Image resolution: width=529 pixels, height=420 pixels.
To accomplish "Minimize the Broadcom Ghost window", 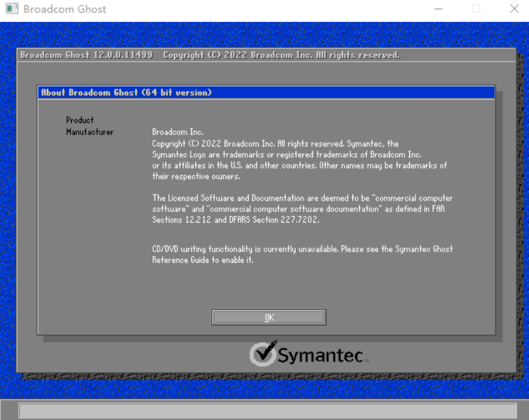I will point(438,9).
